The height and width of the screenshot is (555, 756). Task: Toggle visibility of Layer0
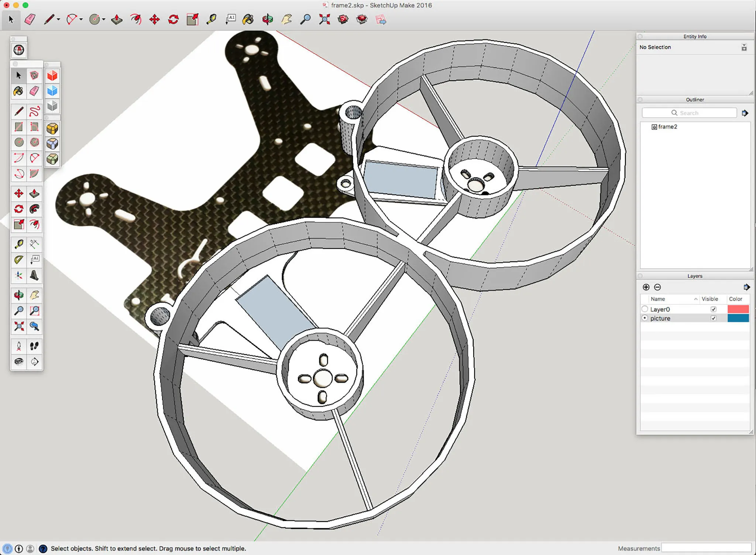tap(713, 309)
